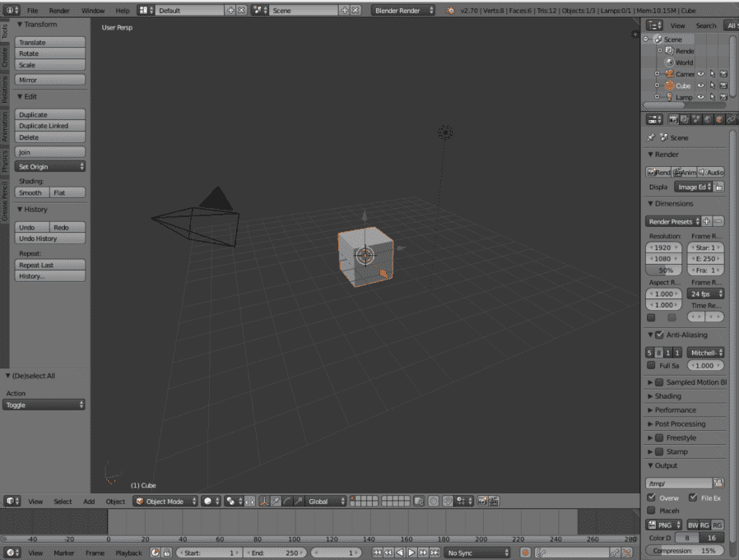This screenshot has height=560, width=739.
Task: Click the OpenGL render image camera icon
Action: pos(482,501)
